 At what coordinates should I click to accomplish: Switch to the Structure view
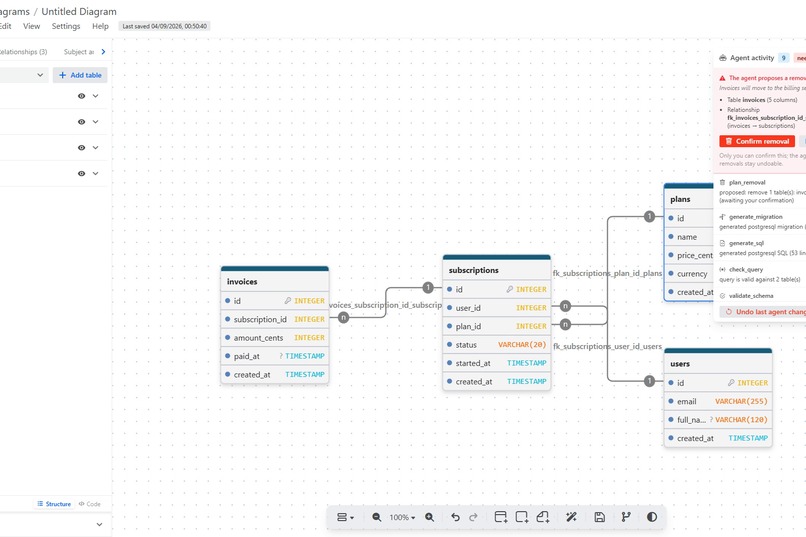tap(54, 504)
